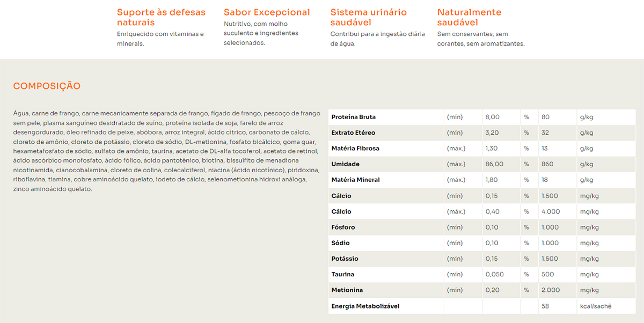This screenshot has width=644, height=323.
Task: Click the 'Fósforo' row label
Action: click(343, 227)
